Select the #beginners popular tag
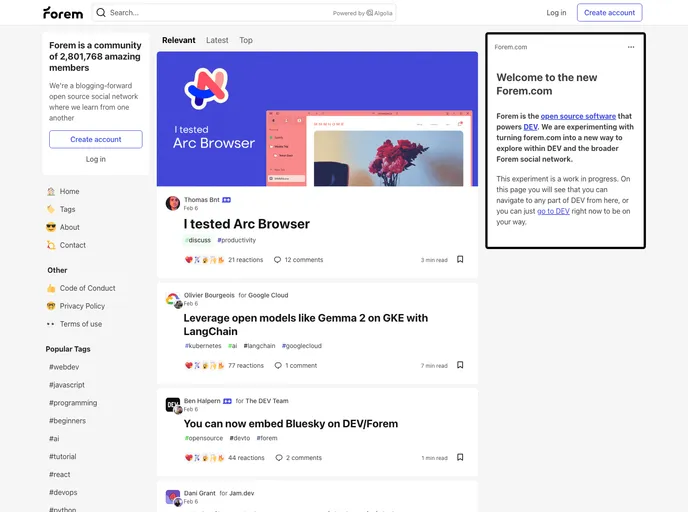688x512 pixels. pyautogui.click(x=67, y=421)
